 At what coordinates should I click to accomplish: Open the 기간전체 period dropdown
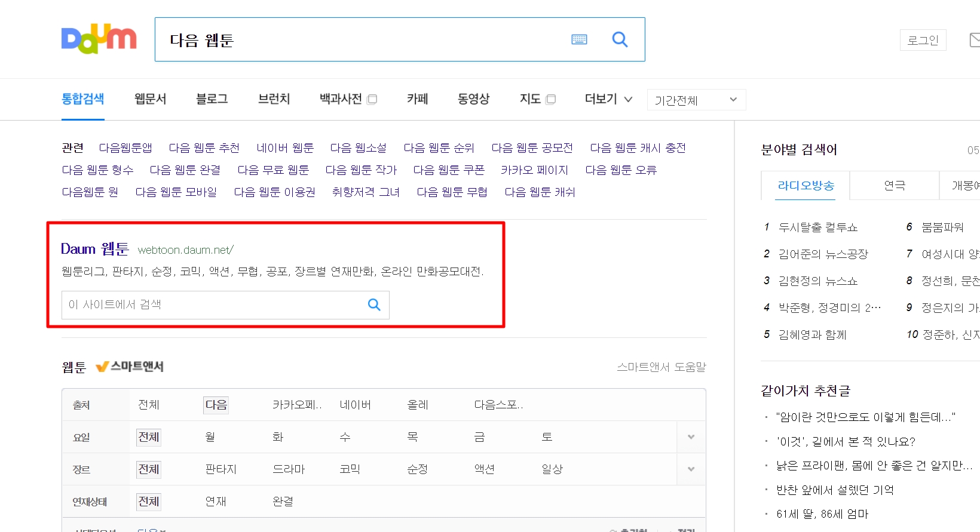[x=696, y=100]
